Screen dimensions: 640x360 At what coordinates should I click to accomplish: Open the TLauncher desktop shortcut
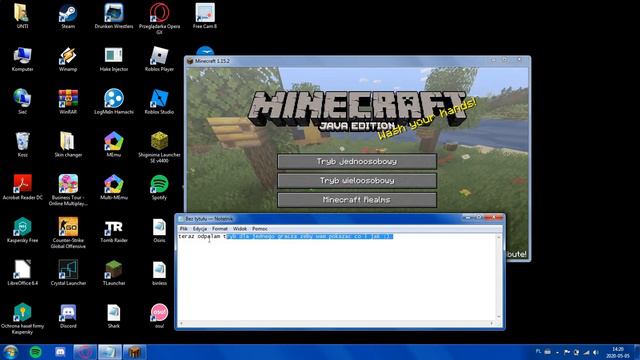pyautogui.click(x=113, y=273)
